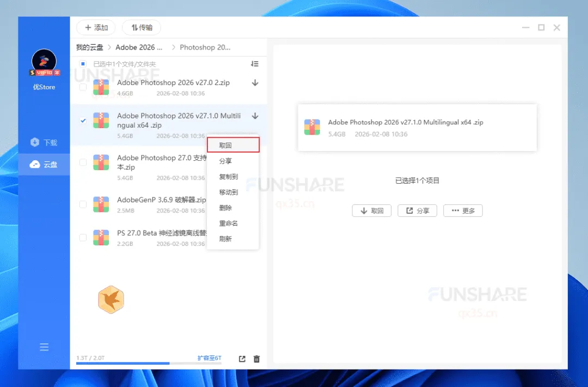Click the 分享 button in details pane
Viewport: 588px width, 387px height.
pyautogui.click(x=418, y=210)
